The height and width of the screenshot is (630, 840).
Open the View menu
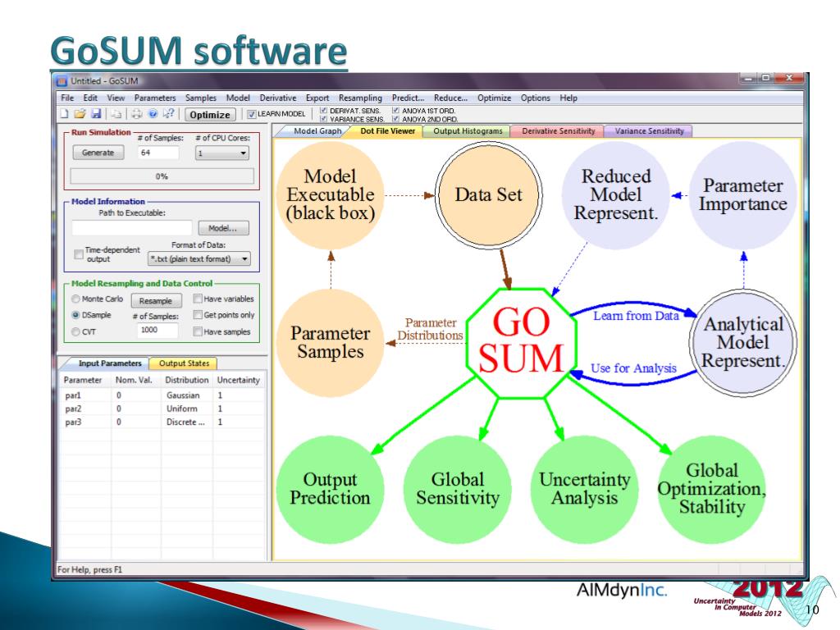pos(115,98)
